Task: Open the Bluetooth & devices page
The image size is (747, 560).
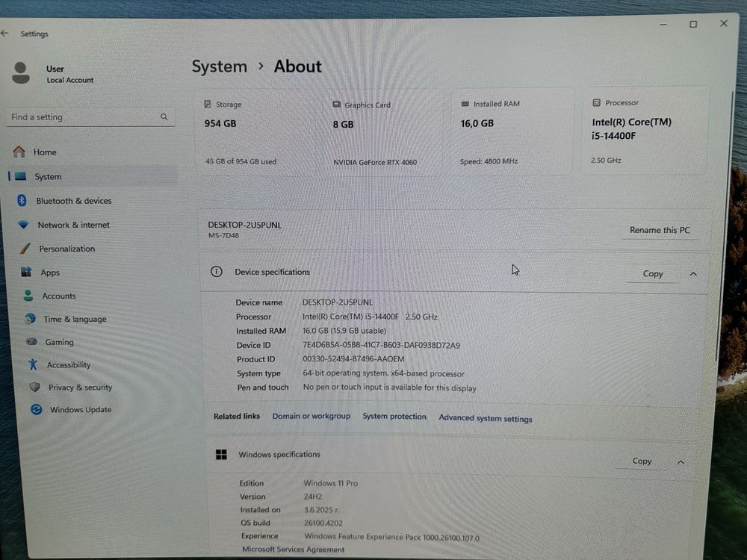Action: (74, 200)
